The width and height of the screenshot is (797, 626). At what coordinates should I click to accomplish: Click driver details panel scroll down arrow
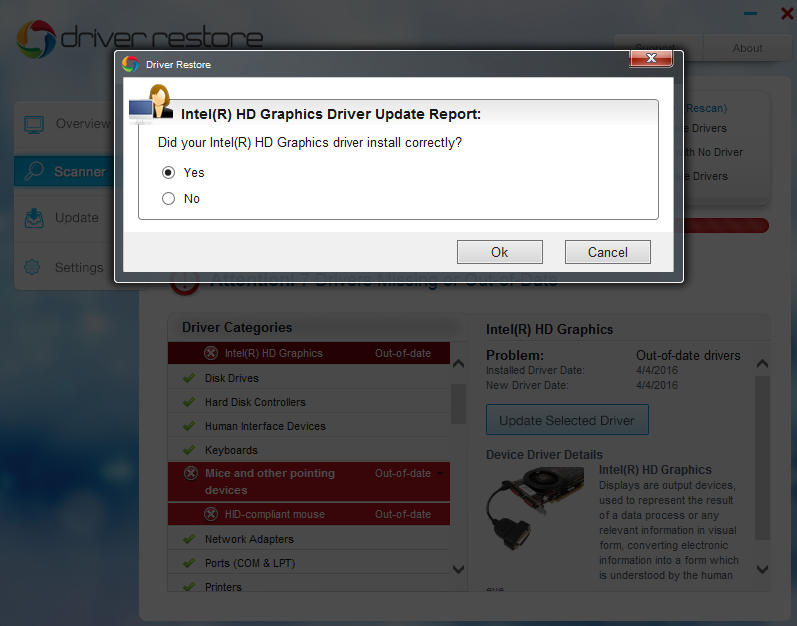(x=762, y=569)
